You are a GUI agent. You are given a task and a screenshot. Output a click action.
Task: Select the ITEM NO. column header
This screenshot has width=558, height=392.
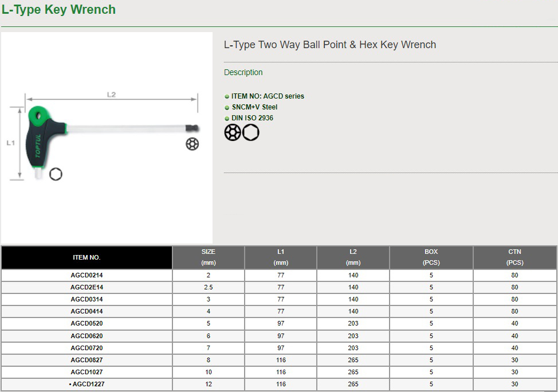point(87,258)
